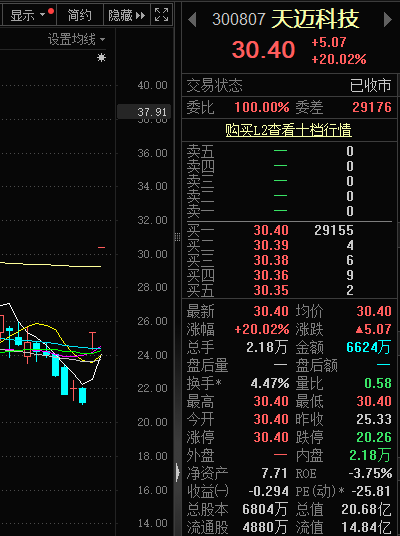Click the red price marker on chart

click(101, 247)
